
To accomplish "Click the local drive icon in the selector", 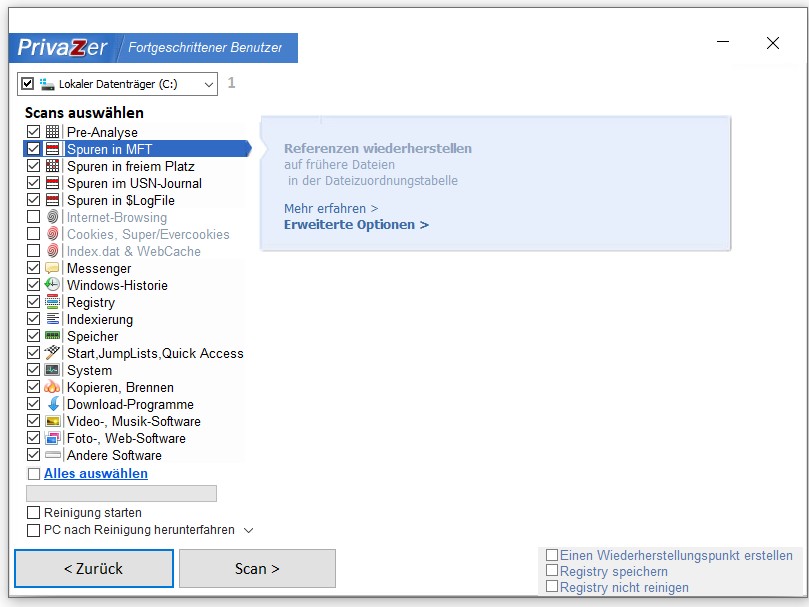I will 47,84.
